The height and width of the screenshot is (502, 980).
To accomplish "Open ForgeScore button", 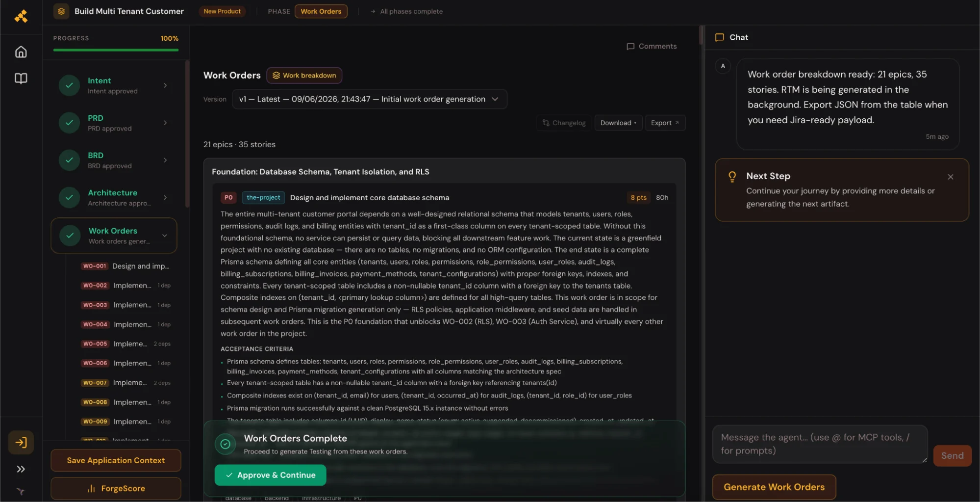I will (x=116, y=488).
